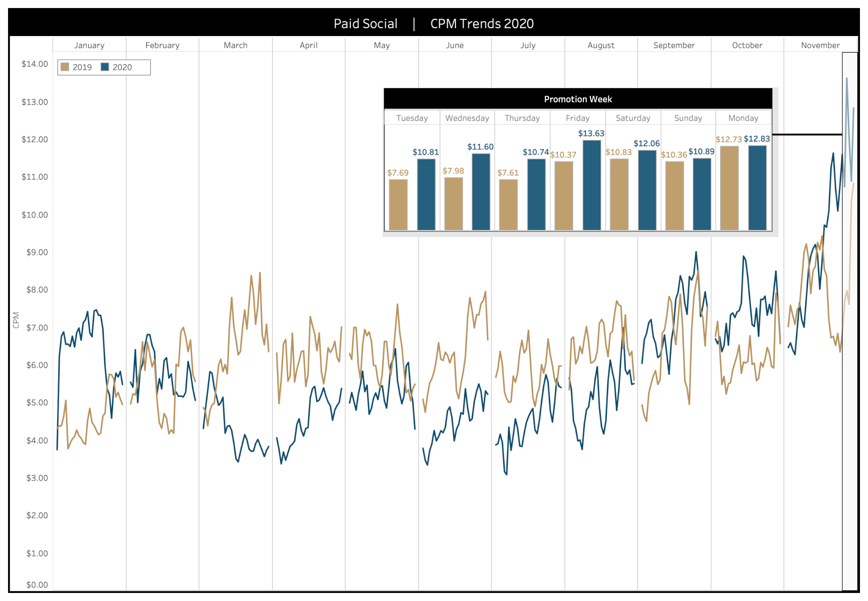
Task: Click the July month header
Action: tap(528, 45)
